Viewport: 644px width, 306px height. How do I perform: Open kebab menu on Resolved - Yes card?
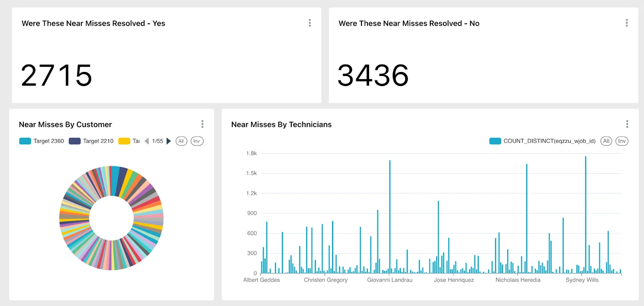310,23
